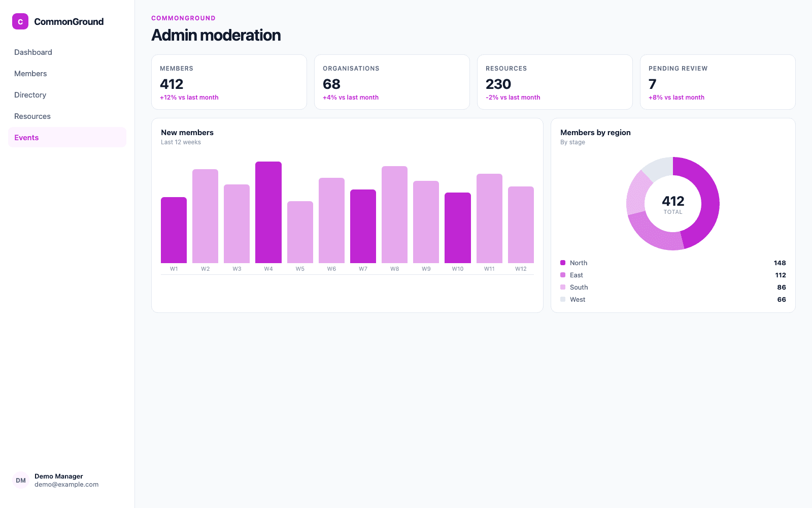Click the Last 12 weeks subtitle
This screenshot has width=812, height=508.
[x=181, y=142]
